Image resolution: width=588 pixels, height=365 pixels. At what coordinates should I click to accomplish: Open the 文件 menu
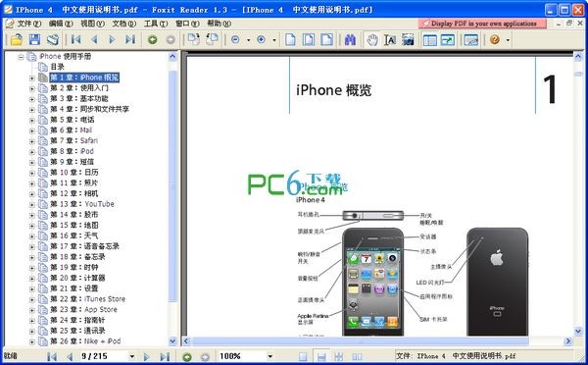(29, 24)
